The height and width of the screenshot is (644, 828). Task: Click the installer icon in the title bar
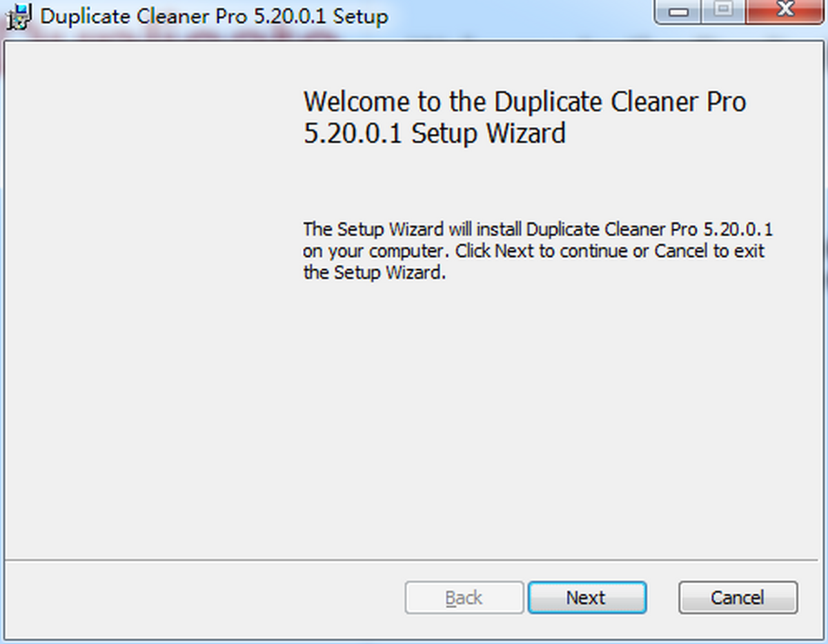[19, 16]
